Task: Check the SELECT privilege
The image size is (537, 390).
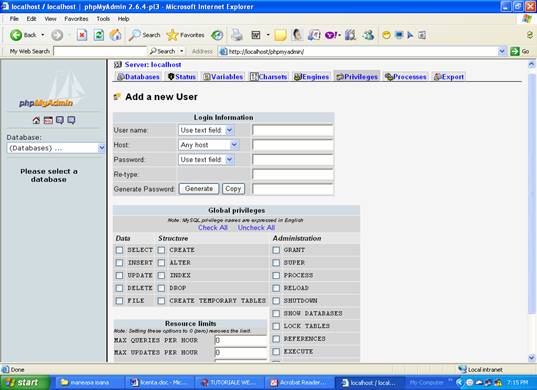Action: pyautogui.click(x=119, y=250)
